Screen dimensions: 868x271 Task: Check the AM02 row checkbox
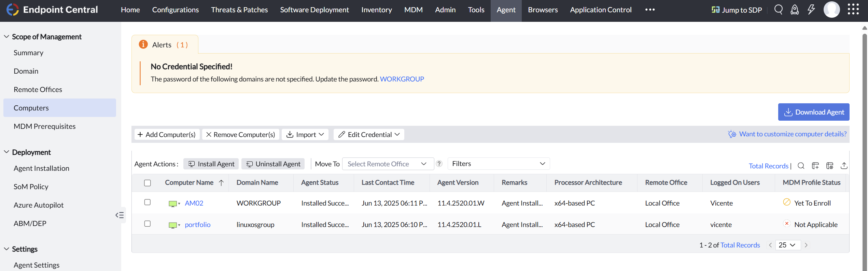coord(148,202)
